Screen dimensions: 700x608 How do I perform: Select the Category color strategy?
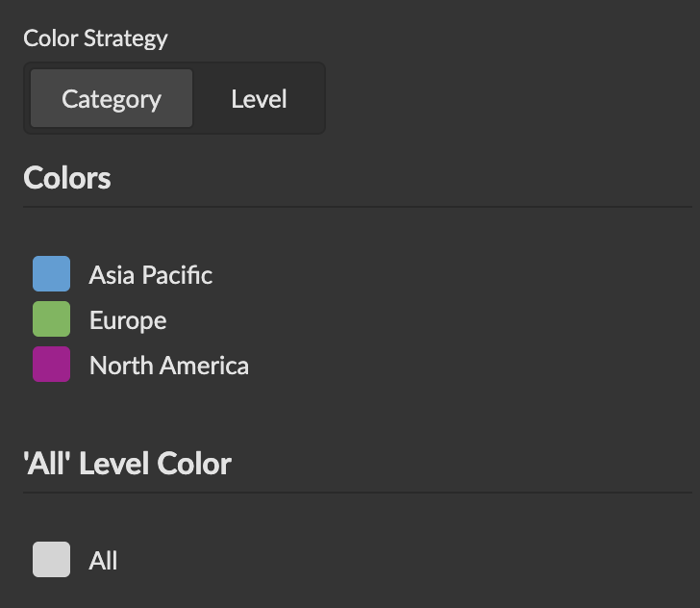112,99
